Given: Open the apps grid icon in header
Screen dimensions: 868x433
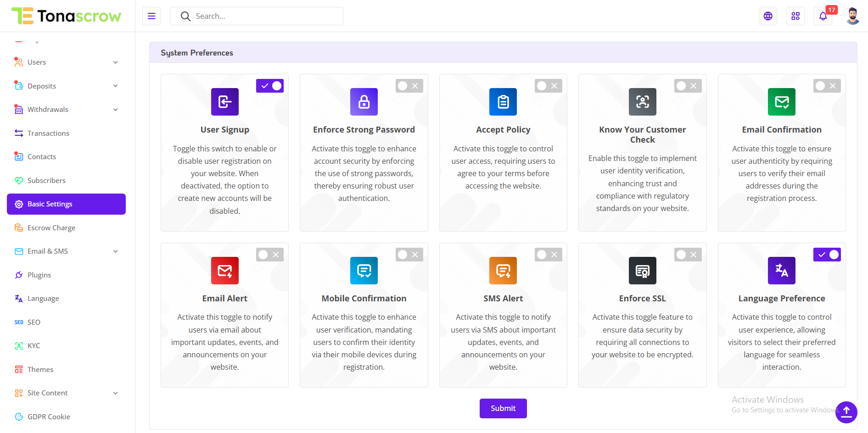Looking at the screenshot, I should point(795,16).
